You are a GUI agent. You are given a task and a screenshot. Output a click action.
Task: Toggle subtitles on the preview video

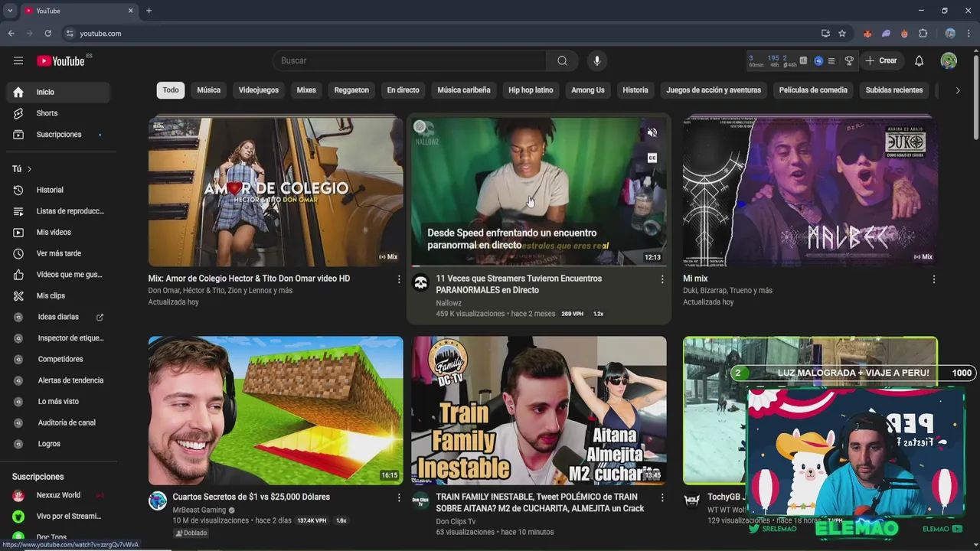[x=652, y=158]
